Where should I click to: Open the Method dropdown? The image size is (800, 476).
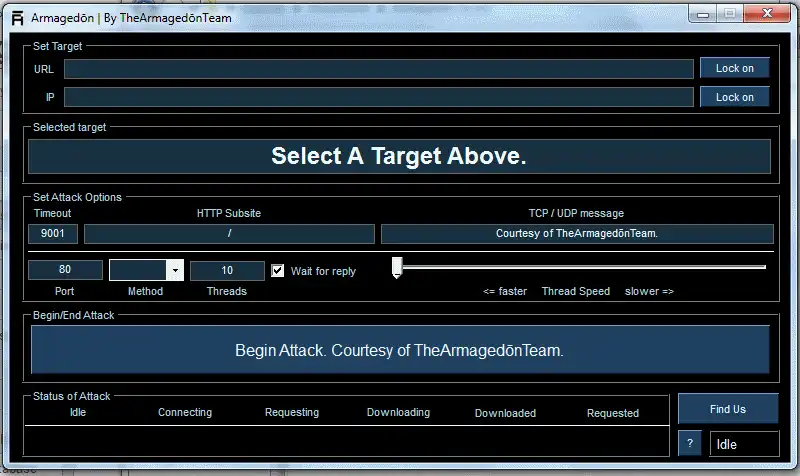[x=174, y=270]
